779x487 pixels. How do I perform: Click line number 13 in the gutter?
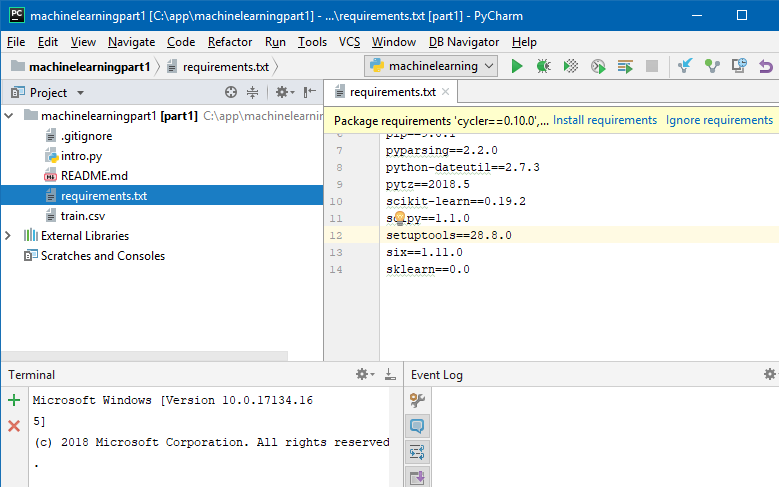click(x=336, y=252)
